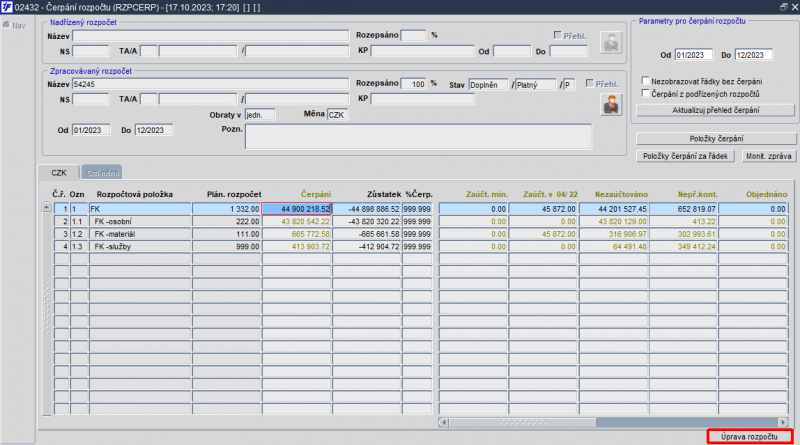
Task: Enable Nezobrazovat řádky bez čerpání checkbox
Action: (645, 81)
